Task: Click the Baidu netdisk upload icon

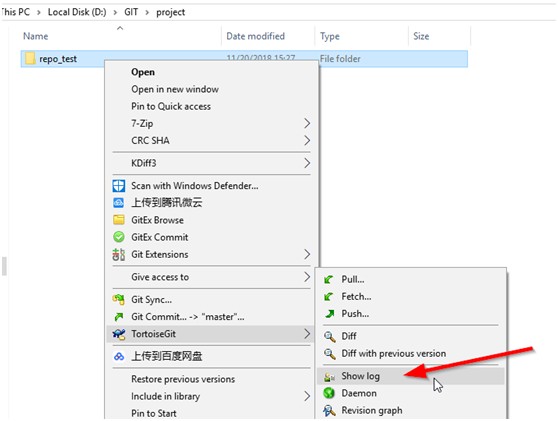Action: [119, 356]
